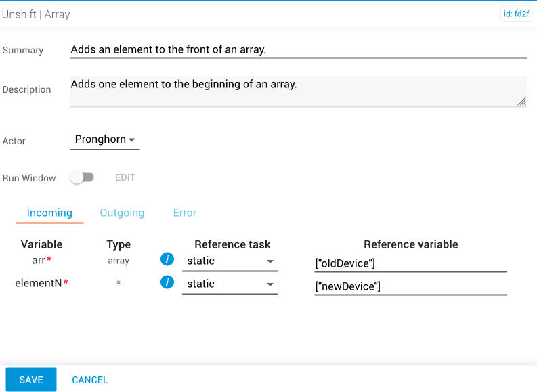
Task: Click the 'Variable' column header
Action: (x=41, y=244)
